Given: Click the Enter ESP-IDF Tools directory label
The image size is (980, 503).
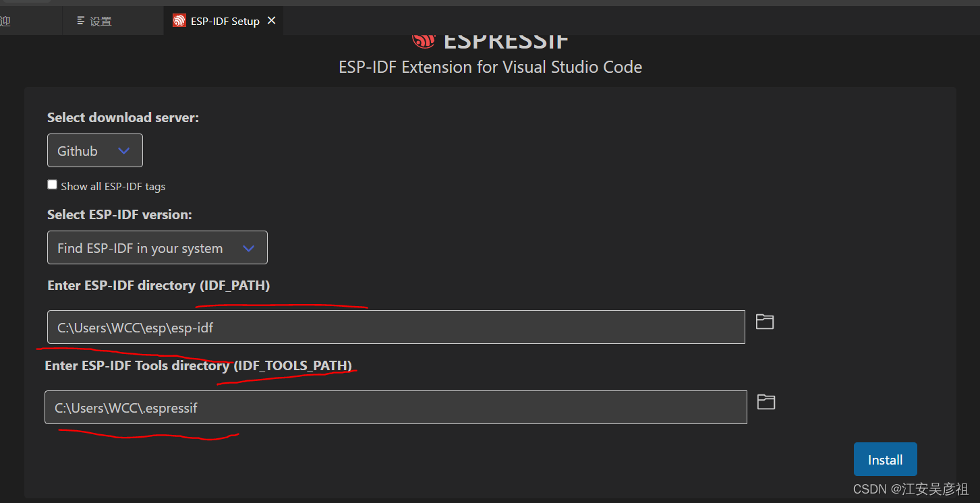Looking at the screenshot, I should [199, 365].
